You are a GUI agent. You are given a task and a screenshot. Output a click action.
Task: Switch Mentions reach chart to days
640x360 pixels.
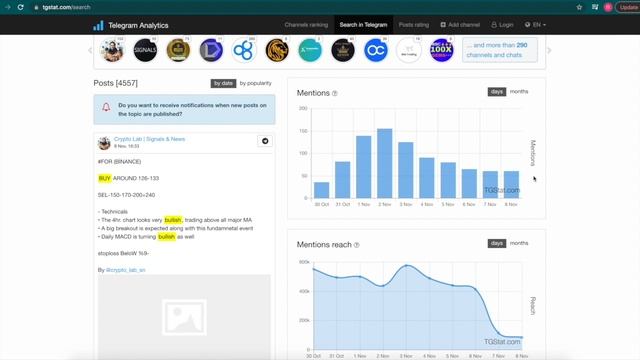[x=497, y=243]
